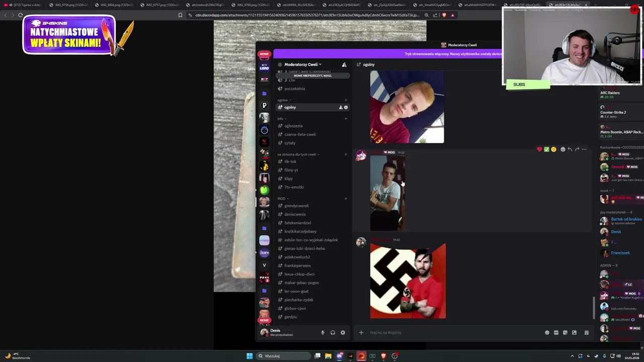Open the Moderatorzy Cweli server dropdown
This screenshot has width=644, height=362.
(303, 64)
